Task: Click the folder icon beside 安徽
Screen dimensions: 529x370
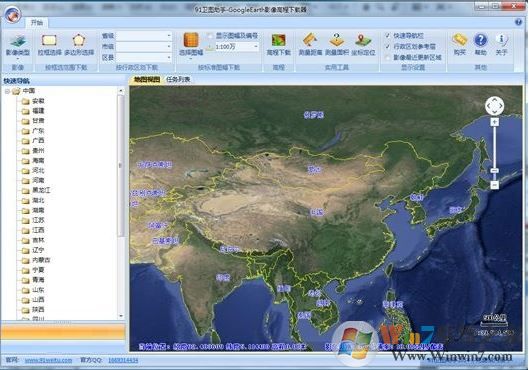Action: pyautogui.click(x=26, y=101)
